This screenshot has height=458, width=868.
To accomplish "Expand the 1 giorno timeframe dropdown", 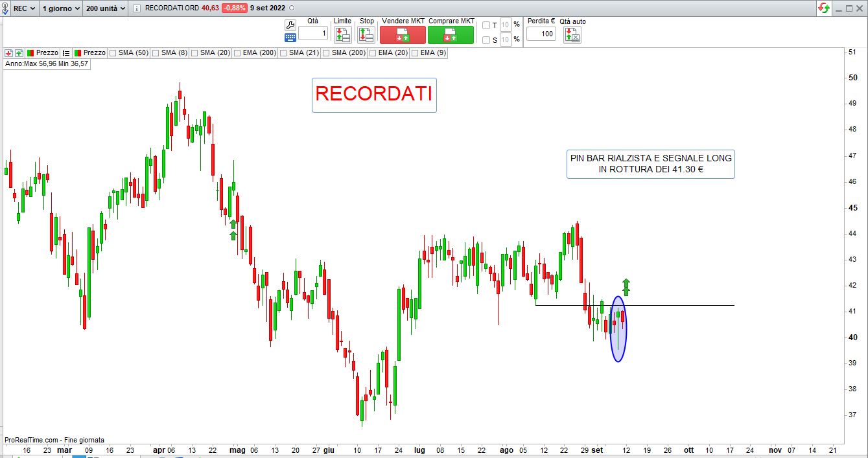I will pos(60,8).
